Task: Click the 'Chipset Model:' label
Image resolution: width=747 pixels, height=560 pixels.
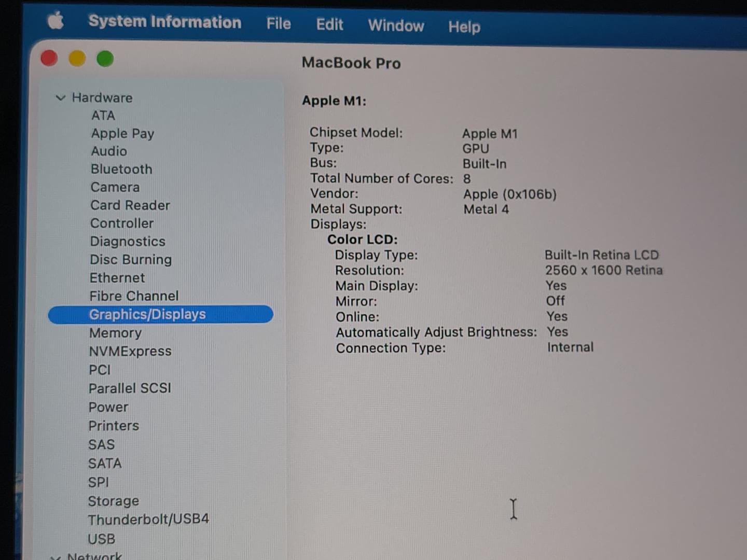Action: coord(356,133)
